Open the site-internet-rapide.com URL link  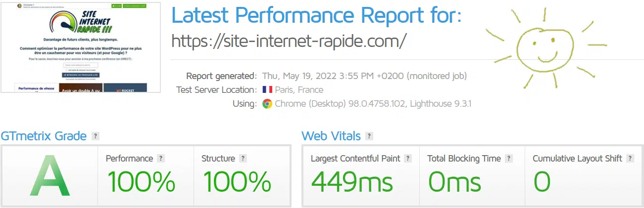289,41
